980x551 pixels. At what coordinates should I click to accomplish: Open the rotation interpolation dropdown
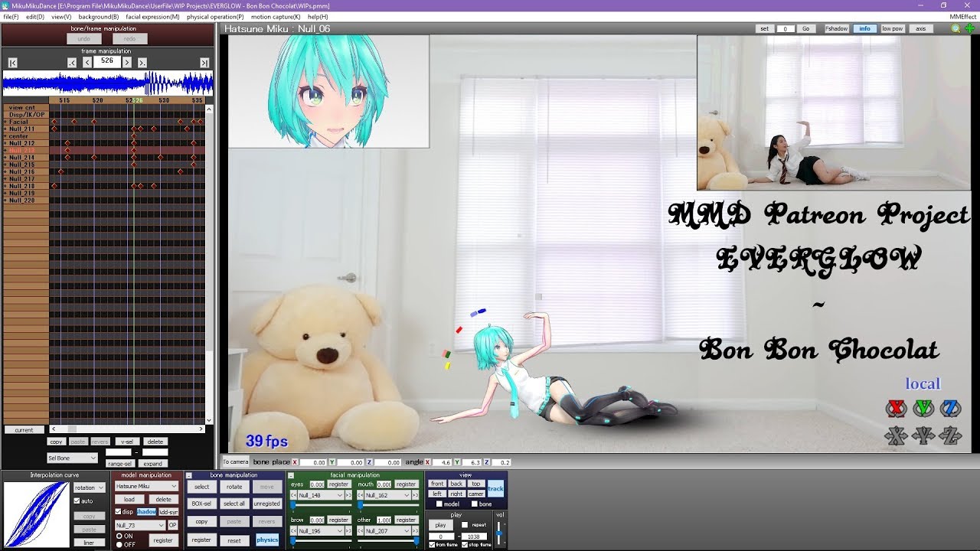click(90, 487)
